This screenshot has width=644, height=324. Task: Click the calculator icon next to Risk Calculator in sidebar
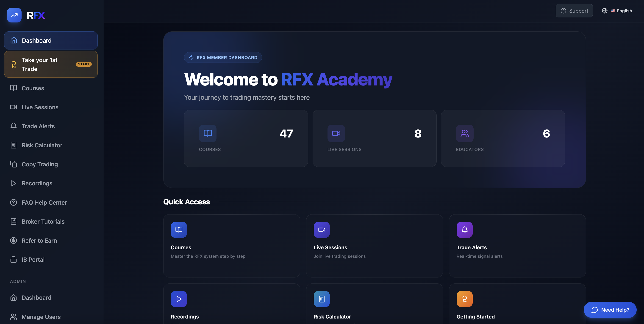(14, 145)
